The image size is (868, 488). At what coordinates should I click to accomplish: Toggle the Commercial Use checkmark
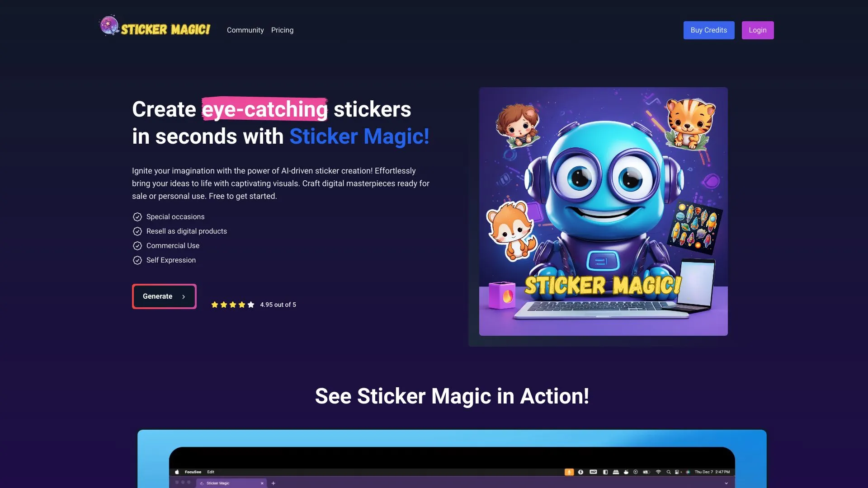(x=137, y=245)
